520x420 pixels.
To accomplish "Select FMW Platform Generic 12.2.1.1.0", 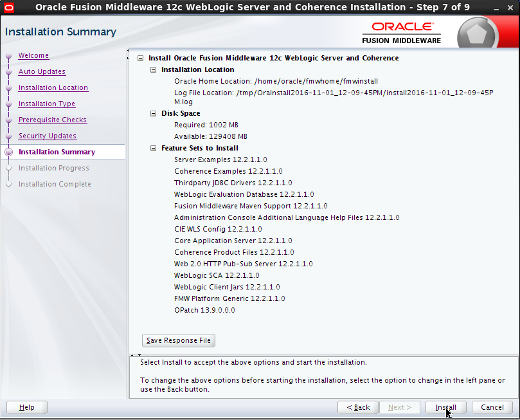I will point(229,299).
